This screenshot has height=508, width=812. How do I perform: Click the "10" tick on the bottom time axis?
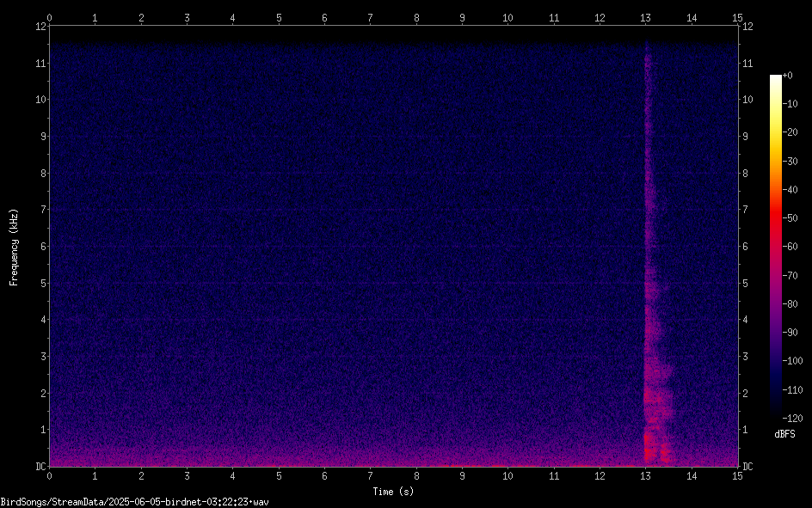click(508, 476)
